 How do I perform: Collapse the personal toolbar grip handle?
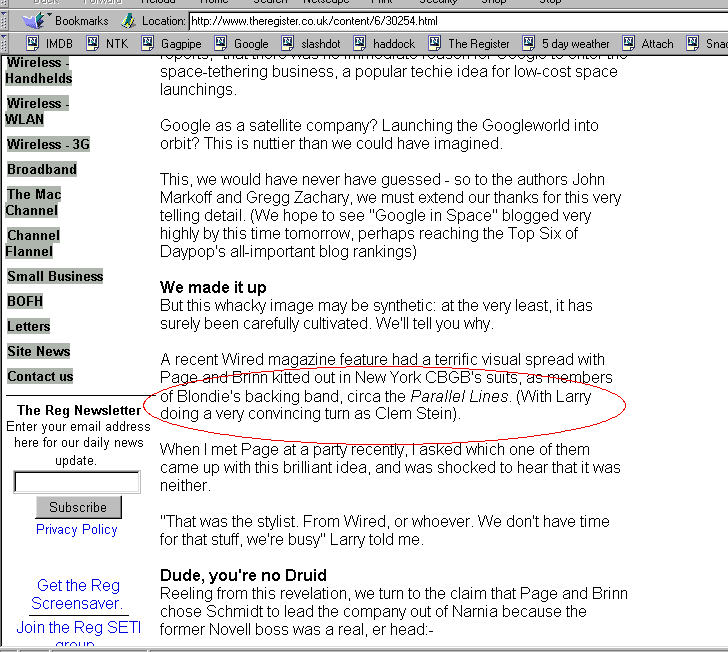(x=4, y=43)
